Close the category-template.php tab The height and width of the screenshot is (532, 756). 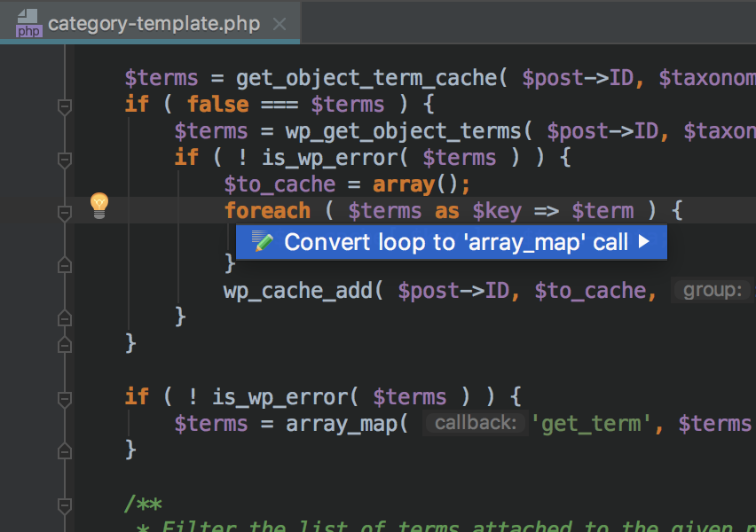280,24
